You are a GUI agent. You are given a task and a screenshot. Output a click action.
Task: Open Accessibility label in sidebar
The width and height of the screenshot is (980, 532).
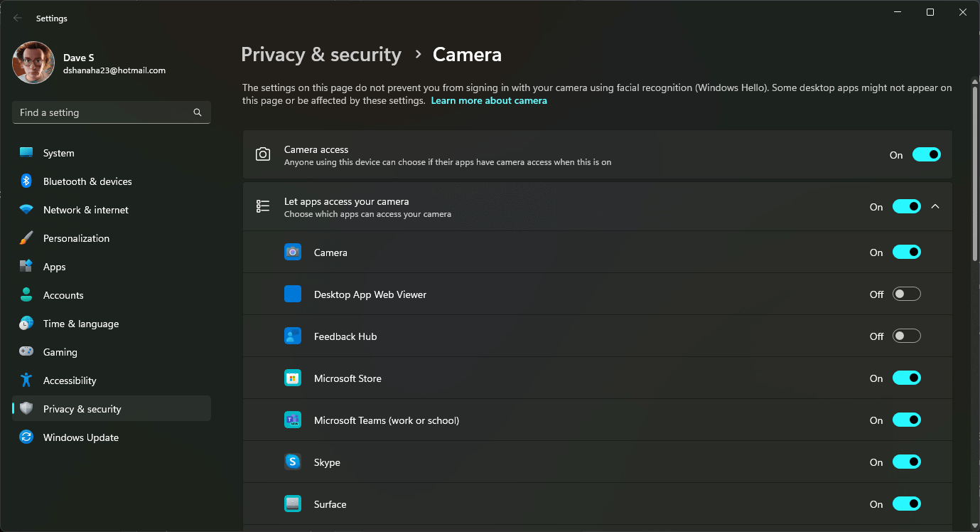pyautogui.click(x=70, y=381)
